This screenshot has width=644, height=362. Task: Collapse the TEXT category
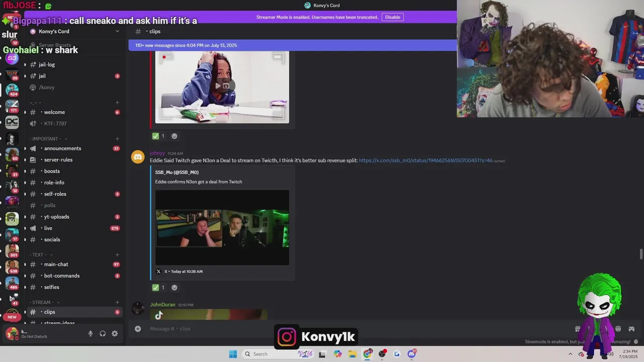tap(41, 255)
